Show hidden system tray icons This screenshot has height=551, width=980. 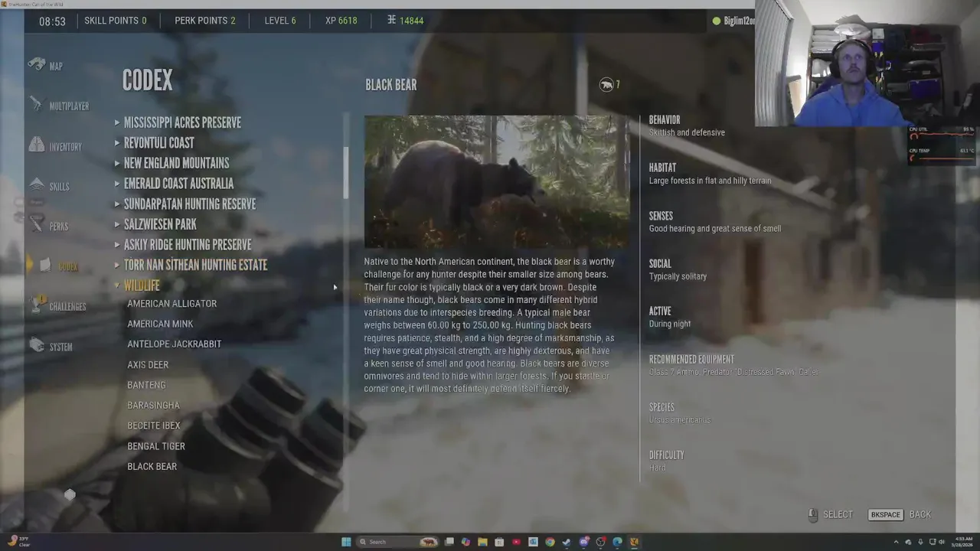896,542
